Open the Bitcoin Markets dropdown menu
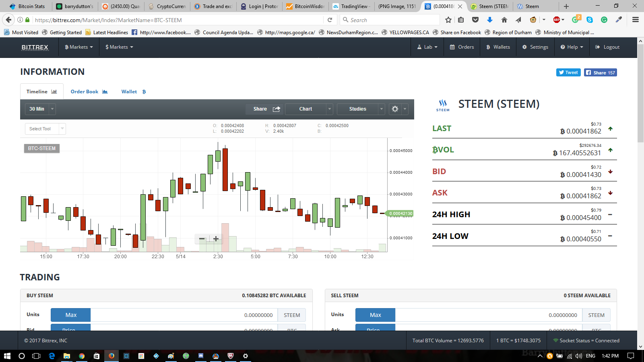This screenshot has width=644, height=362. pos(79,47)
